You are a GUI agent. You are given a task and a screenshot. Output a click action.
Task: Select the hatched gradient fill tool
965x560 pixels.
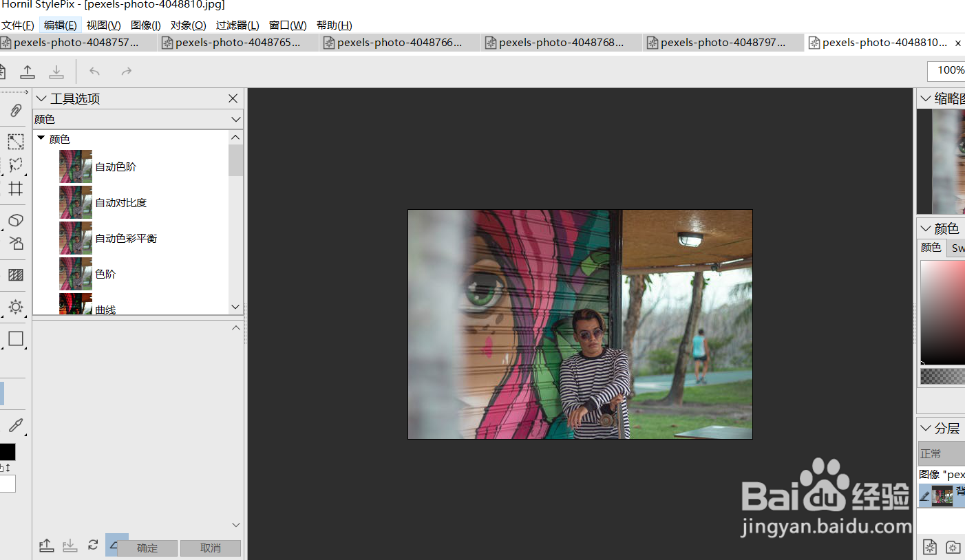click(16, 275)
